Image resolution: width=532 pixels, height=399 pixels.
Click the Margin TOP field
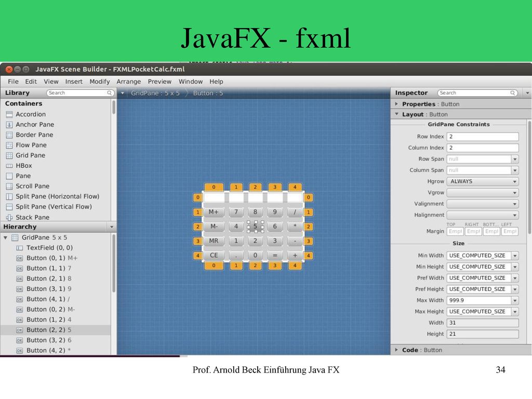click(x=455, y=231)
